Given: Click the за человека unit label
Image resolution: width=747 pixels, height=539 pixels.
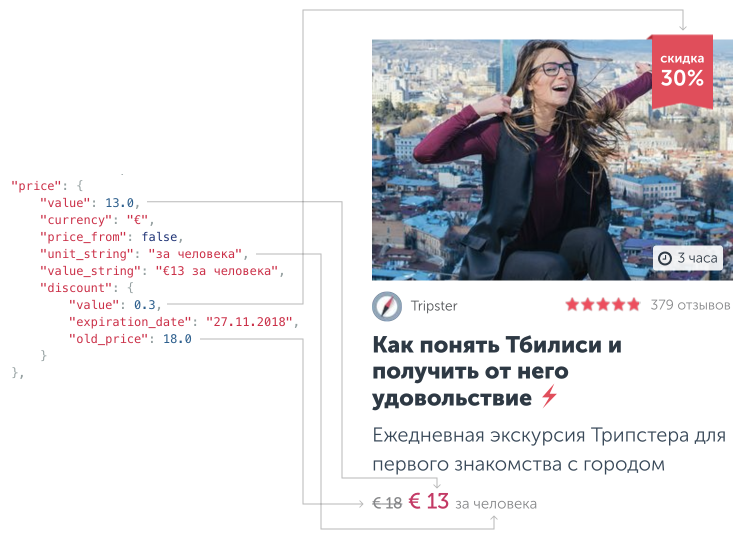Looking at the screenshot, I should point(496,504).
